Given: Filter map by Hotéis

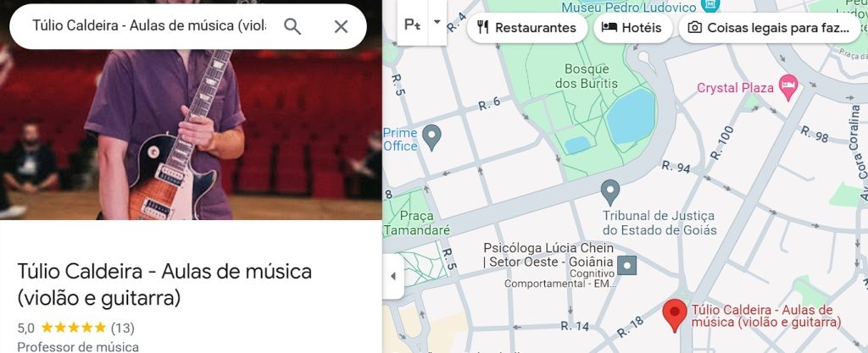Looking at the screenshot, I should point(632,28).
